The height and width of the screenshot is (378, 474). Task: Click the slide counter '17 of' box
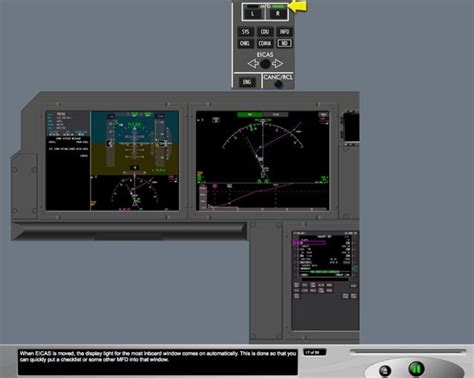coord(314,352)
